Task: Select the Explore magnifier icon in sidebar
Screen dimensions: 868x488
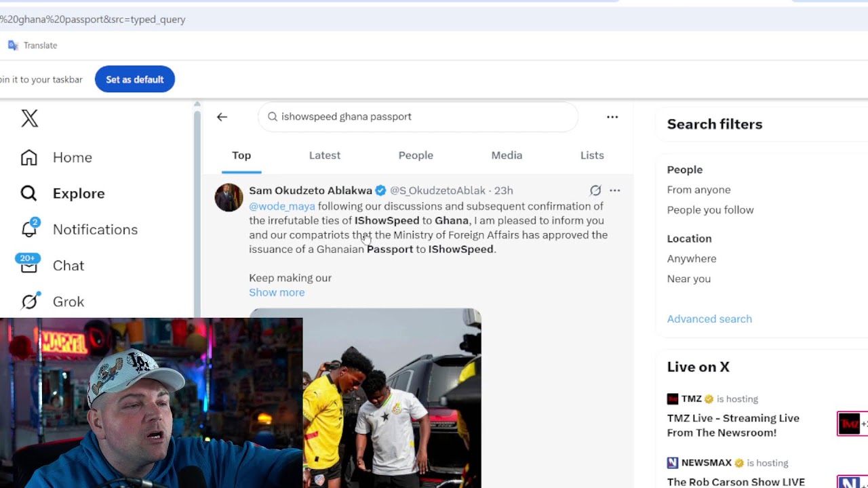Action: coord(28,193)
